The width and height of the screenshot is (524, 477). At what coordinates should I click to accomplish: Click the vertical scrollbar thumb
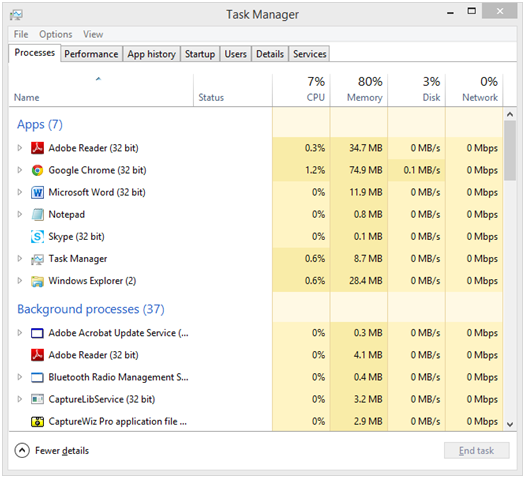510,151
